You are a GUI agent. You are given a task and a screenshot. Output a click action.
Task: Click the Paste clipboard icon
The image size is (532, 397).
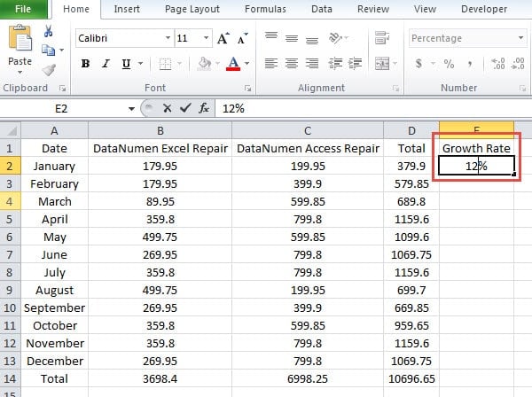tap(20, 38)
